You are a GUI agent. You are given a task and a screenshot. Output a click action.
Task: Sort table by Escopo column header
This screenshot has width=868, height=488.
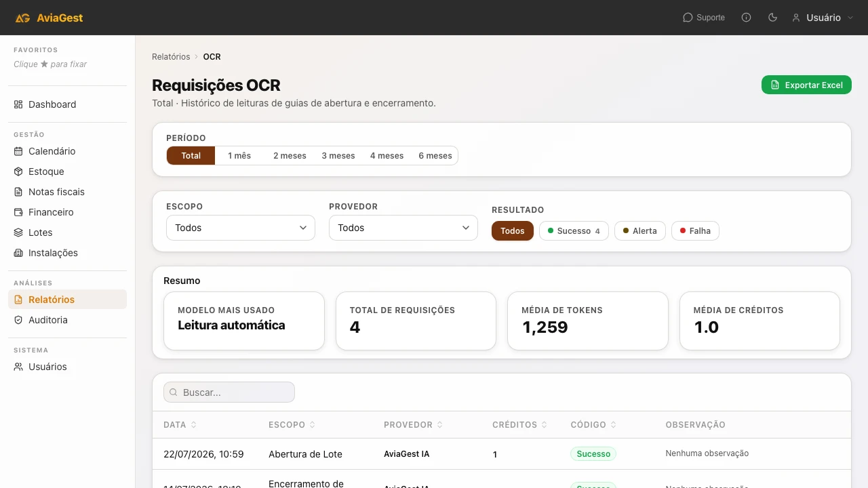292,425
